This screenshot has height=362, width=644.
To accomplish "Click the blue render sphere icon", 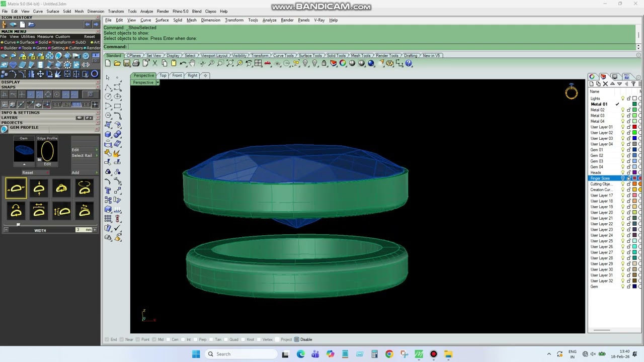I will click(x=371, y=63).
